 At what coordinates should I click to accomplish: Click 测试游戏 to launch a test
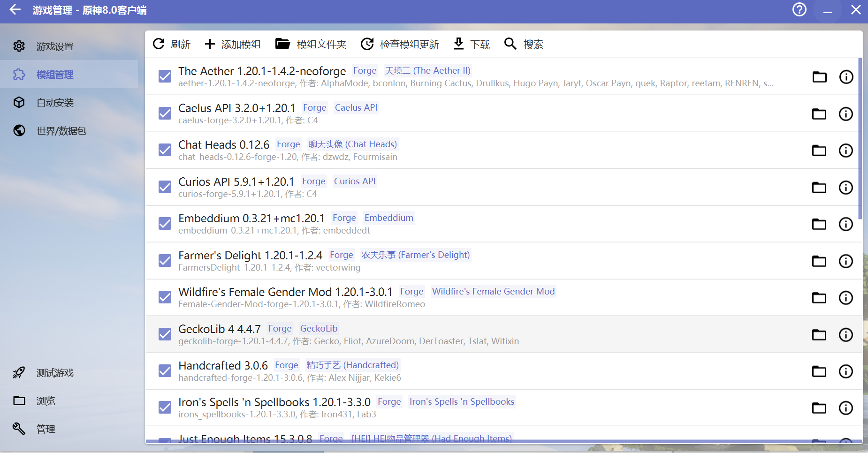coord(69,372)
